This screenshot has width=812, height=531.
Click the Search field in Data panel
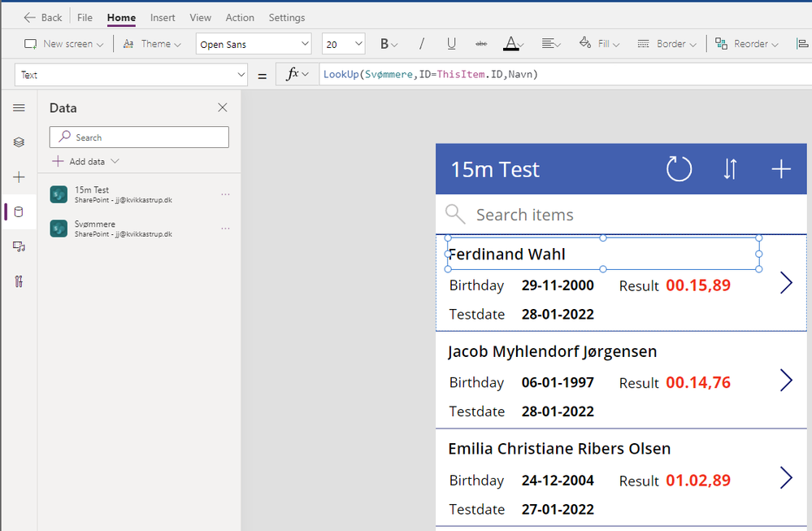pyautogui.click(x=139, y=137)
